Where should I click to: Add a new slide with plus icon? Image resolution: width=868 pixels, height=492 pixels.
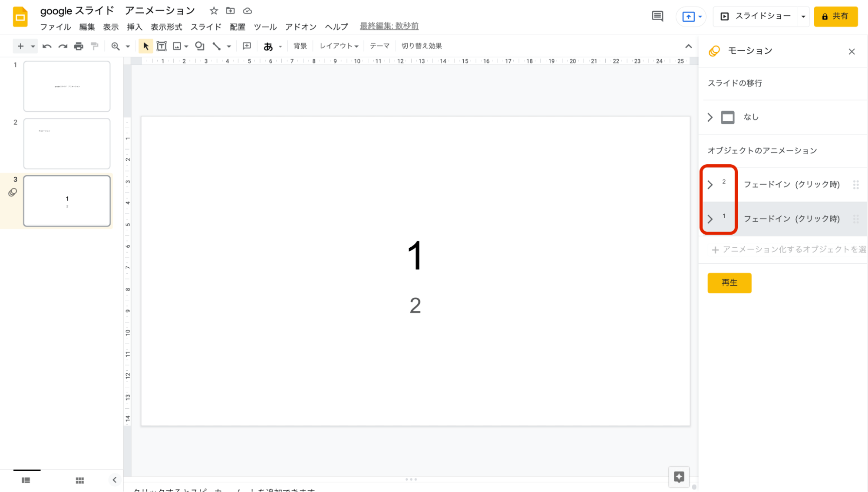20,46
